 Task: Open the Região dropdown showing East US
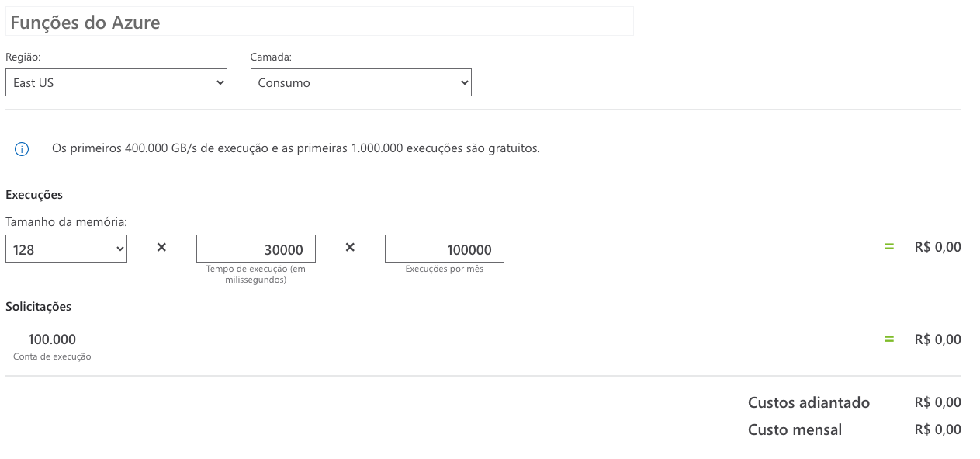pos(116,82)
